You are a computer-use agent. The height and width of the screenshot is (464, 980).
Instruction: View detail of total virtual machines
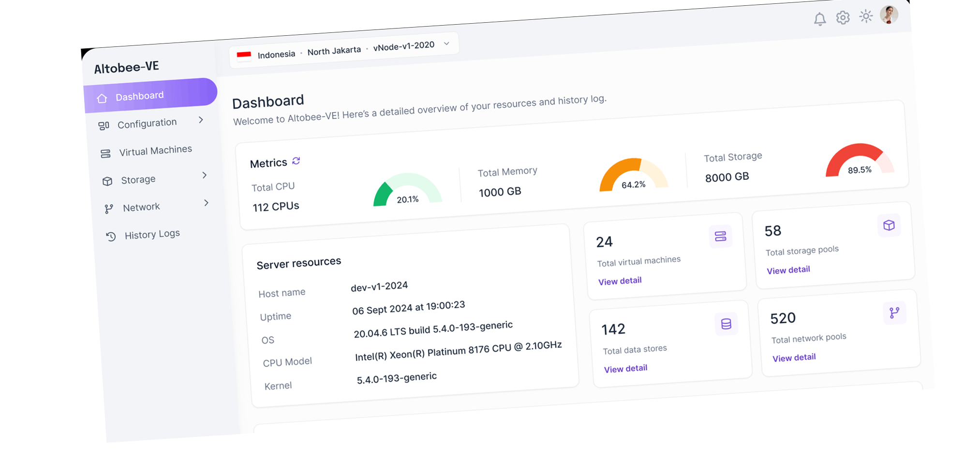click(x=620, y=281)
